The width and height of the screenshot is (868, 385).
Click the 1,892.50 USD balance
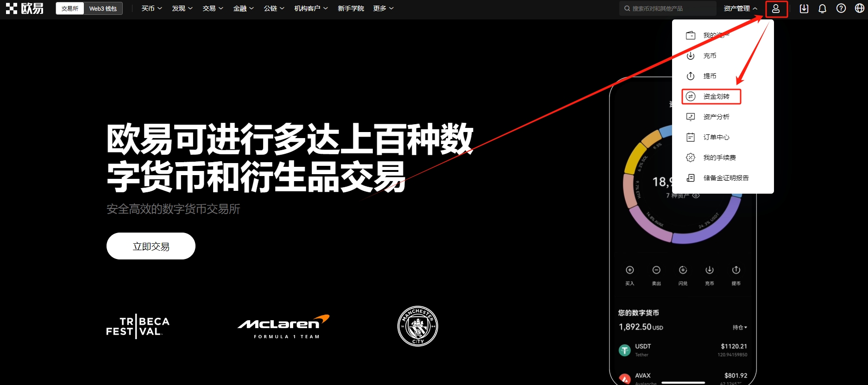click(641, 327)
